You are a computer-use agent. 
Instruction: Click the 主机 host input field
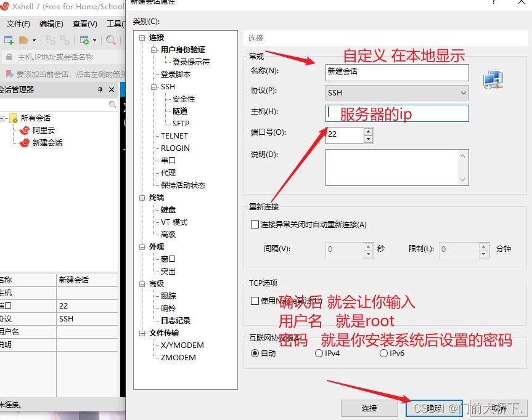click(x=397, y=113)
